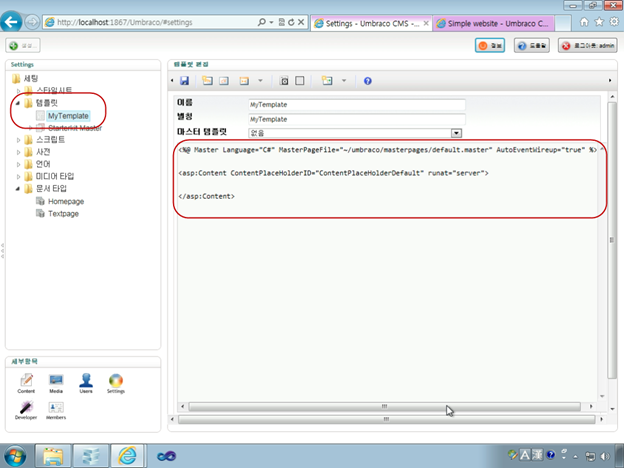
Task: Go back with the browser back arrow
Action: [x=11, y=21]
